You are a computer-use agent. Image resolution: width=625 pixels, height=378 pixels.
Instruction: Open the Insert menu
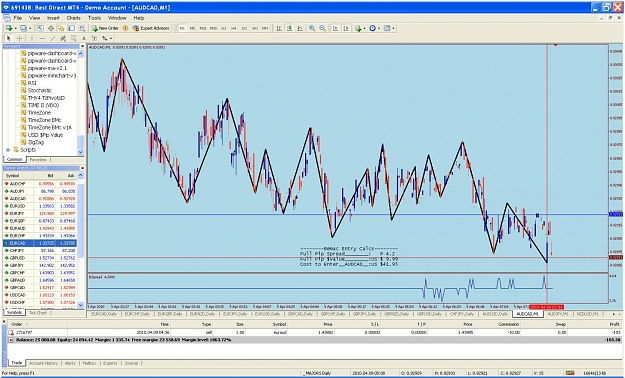[53, 18]
